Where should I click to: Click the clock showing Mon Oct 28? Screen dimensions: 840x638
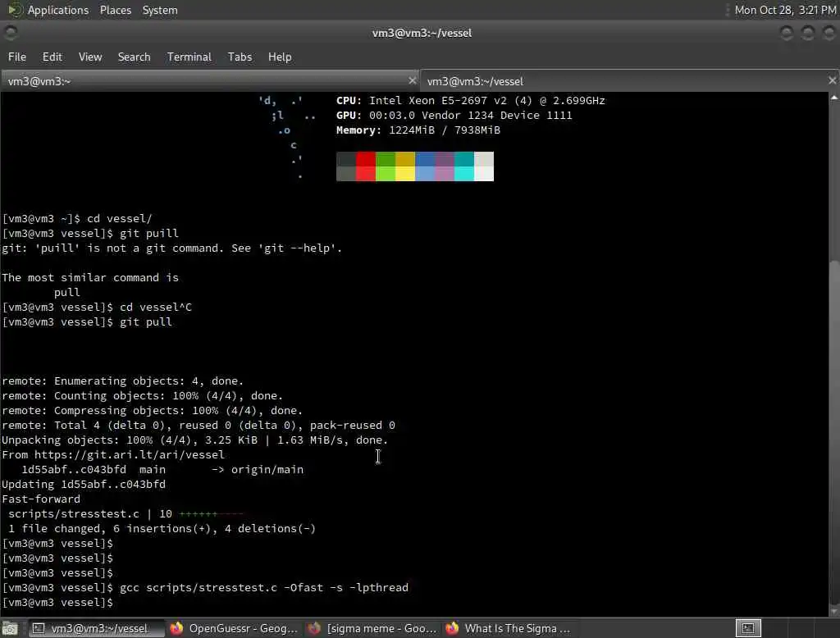click(x=785, y=10)
